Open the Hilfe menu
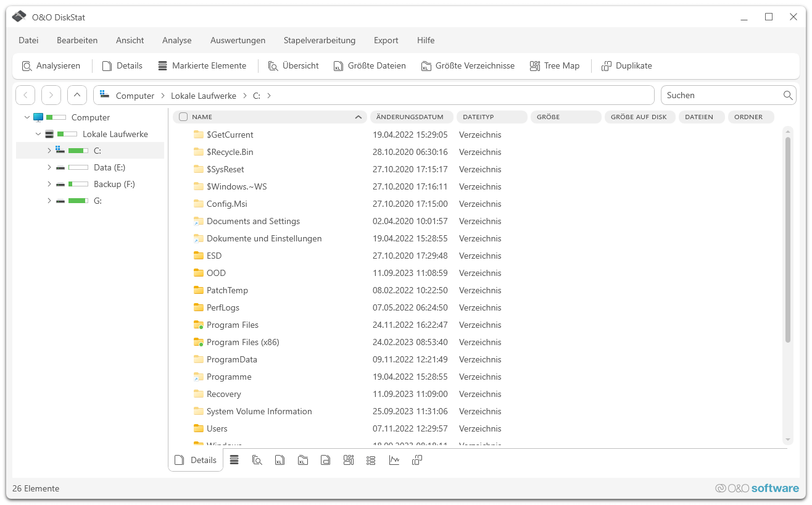Screen dimensions: 812x505 click(426, 40)
